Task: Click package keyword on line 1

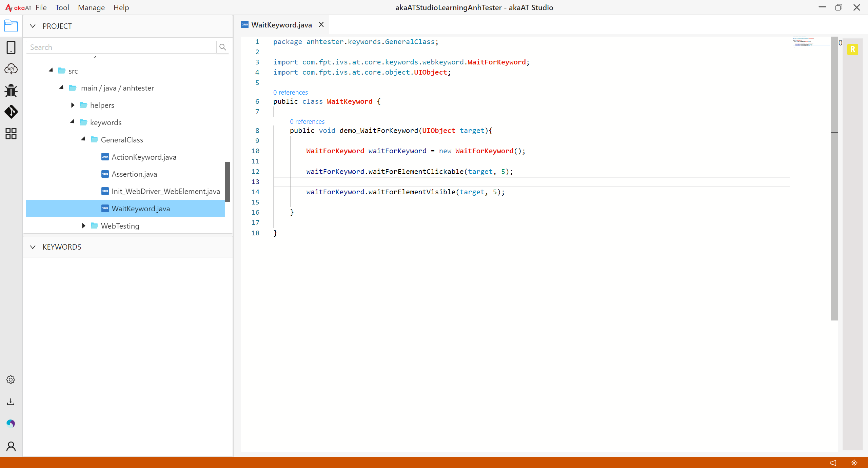Action: (288, 42)
